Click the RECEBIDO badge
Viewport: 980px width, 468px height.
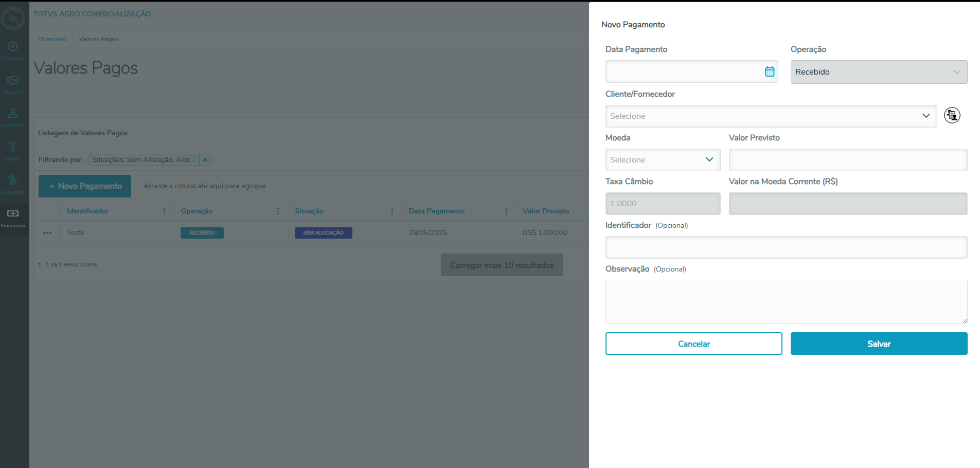[x=202, y=233]
